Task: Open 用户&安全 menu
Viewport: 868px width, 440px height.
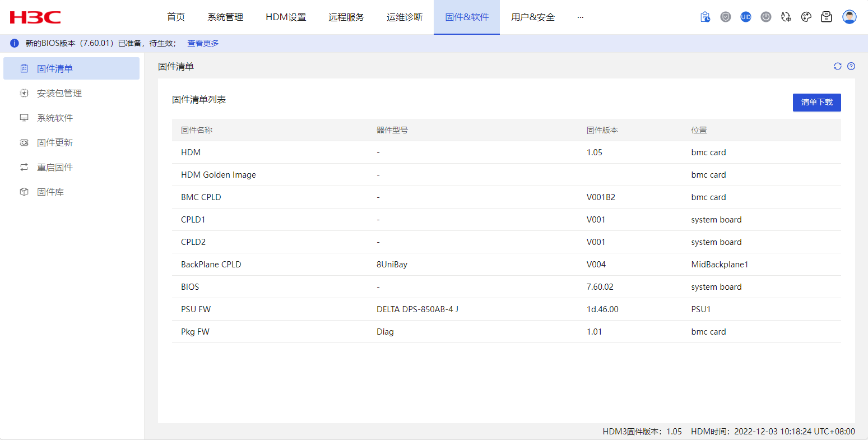Action: pyautogui.click(x=533, y=17)
